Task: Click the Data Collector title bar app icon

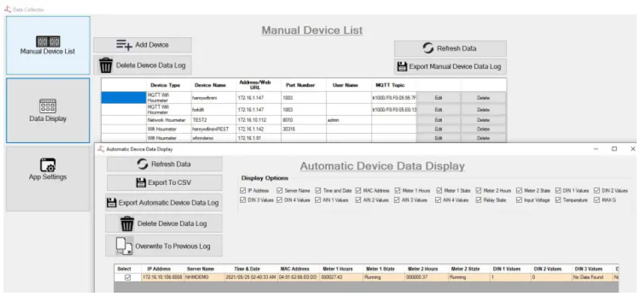Action: pyautogui.click(x=7, y=9)
